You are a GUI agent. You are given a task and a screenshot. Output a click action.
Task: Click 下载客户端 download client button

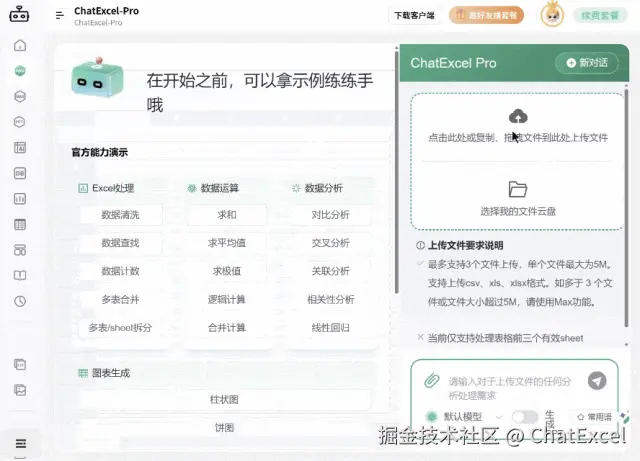(x=414, y=16)
